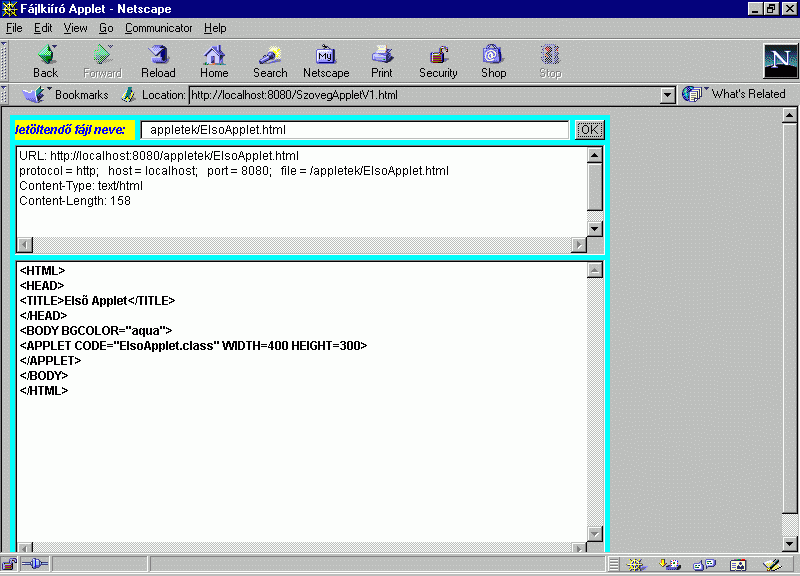Viewport: 800px width, 576px height.
Task: Click the component bar grip handle
Action: coord(614,564)
